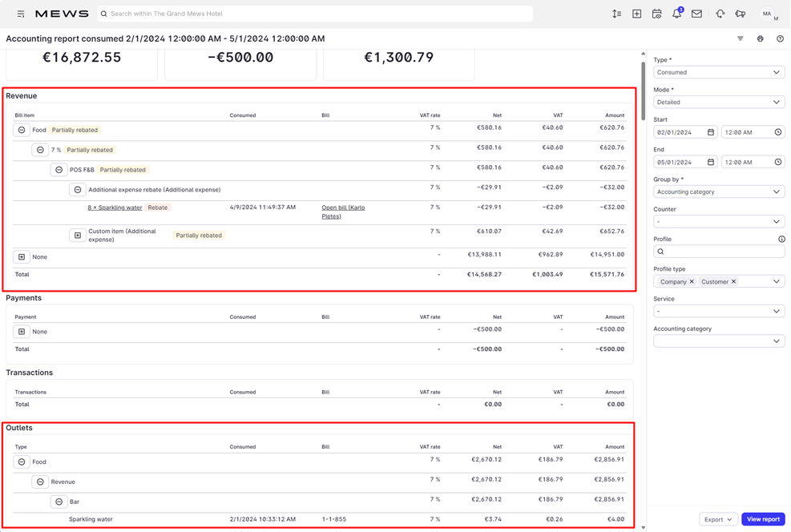Screen dimensions: 791x532
Task: Expand the None row under Payments
Action: tap(22, 331)
